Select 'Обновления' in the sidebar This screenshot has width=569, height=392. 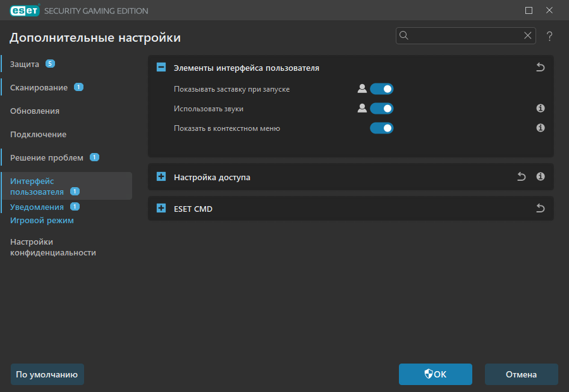(35, 111)
